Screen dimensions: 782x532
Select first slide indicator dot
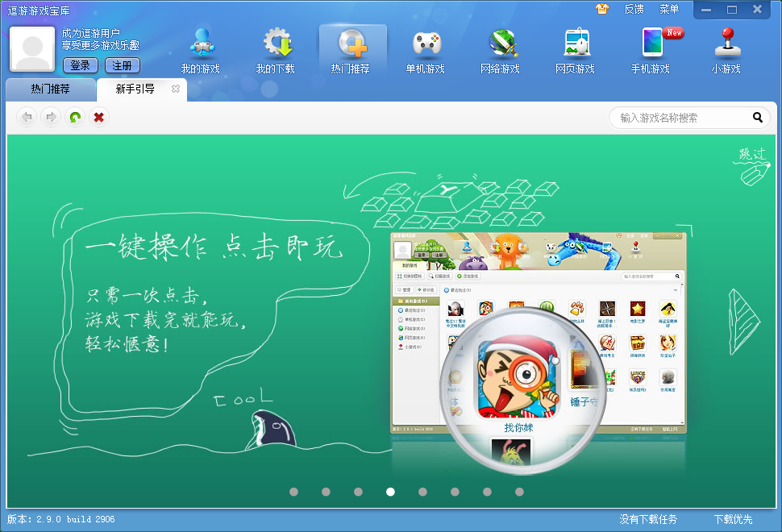click(293, 492)
